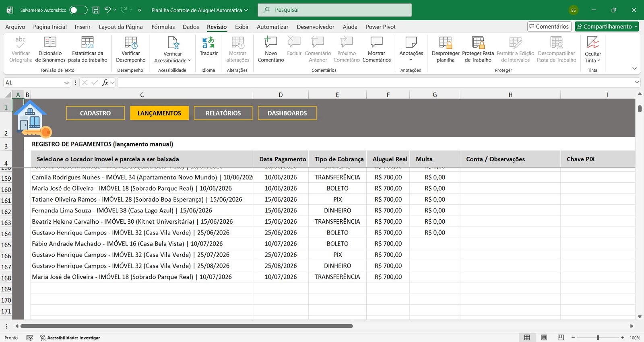Click the macro recording icon in status bar

(x=29, y=338)
